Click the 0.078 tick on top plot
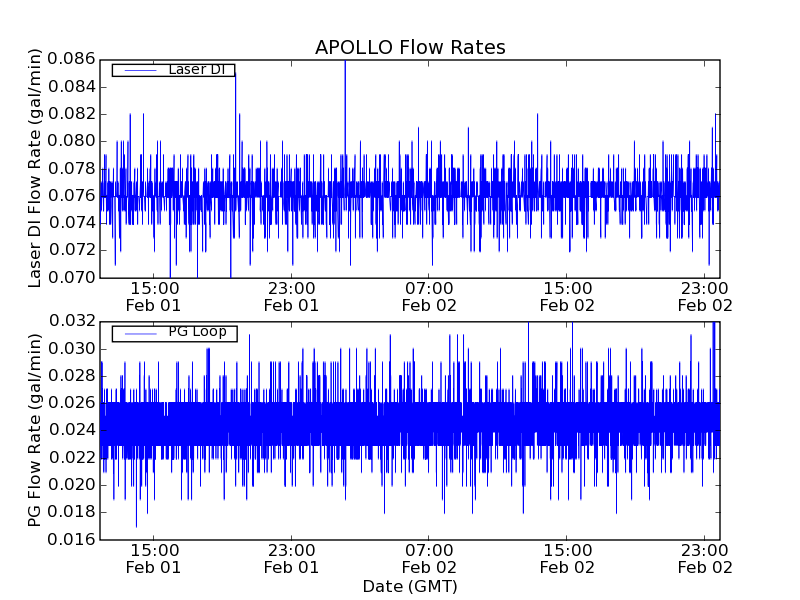 click(71, 168)
